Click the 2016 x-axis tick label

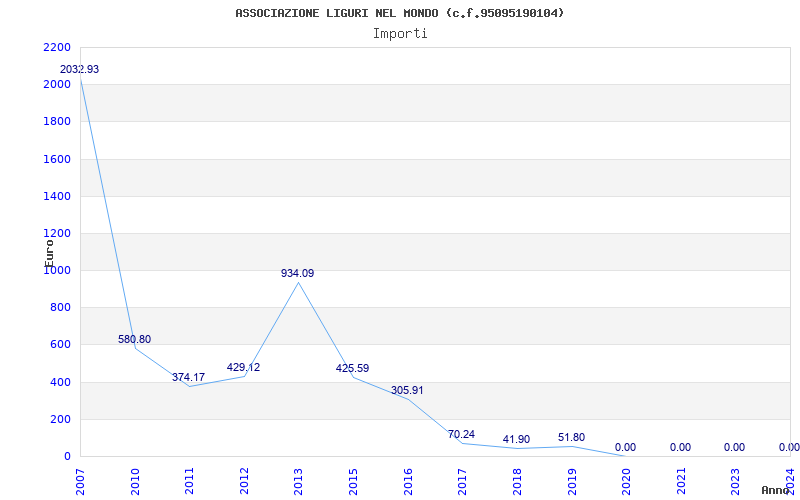pos(408,481)
